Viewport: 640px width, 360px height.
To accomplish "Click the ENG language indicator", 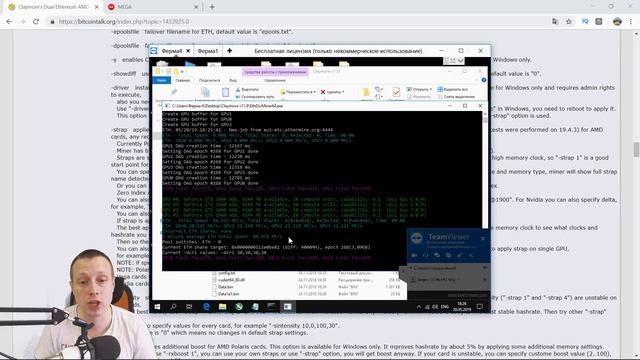I will pyautogui.click(x=445, y=307).
